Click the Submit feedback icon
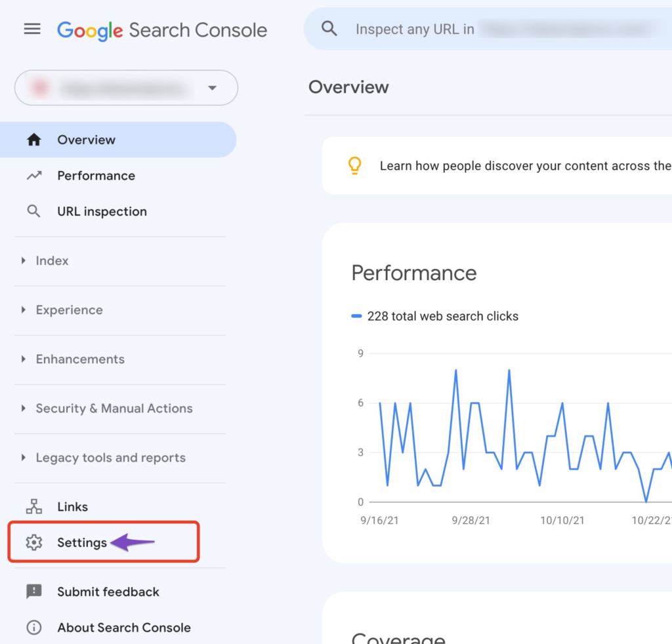The image size is (672, 644). (34, 592)
